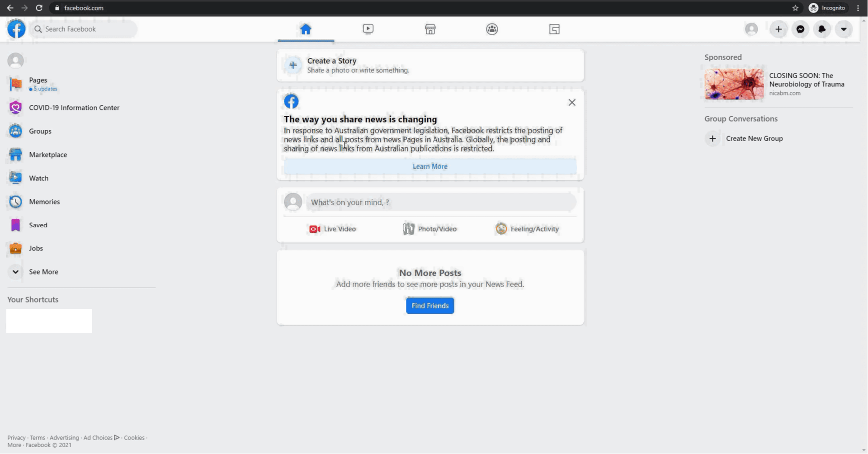This screenshot has height=454, width=868.
Task: Click the Search Facebook field
Action: (x=83, y=29)
